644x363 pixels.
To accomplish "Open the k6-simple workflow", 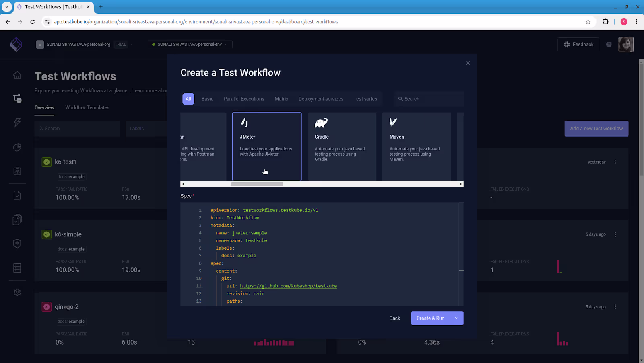I will coord(68,234).
